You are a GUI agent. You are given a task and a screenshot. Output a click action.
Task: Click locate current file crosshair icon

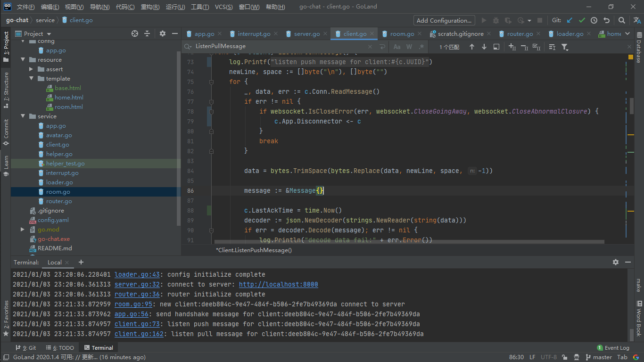135,33
